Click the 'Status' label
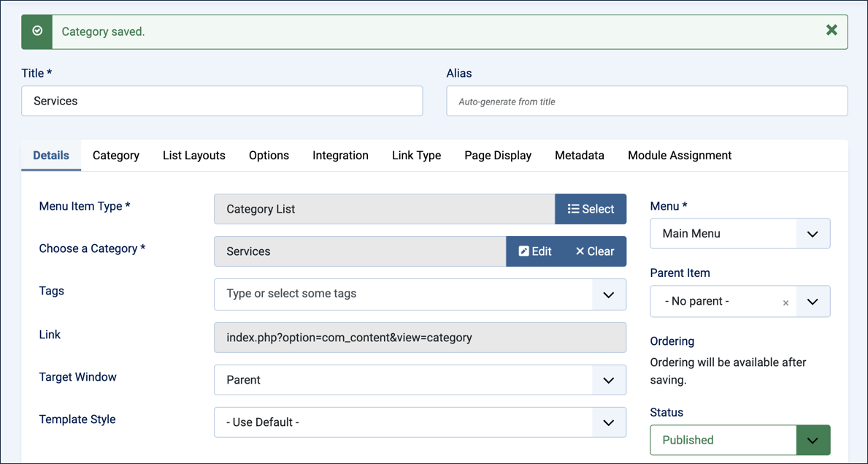The height and width of the screenshot is (464, 868). pos(667,412)
